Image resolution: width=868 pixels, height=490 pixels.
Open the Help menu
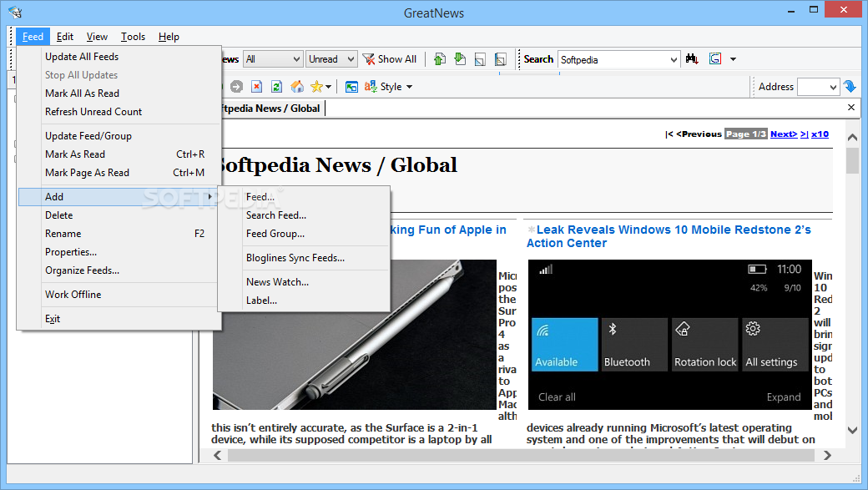[169, 37]
